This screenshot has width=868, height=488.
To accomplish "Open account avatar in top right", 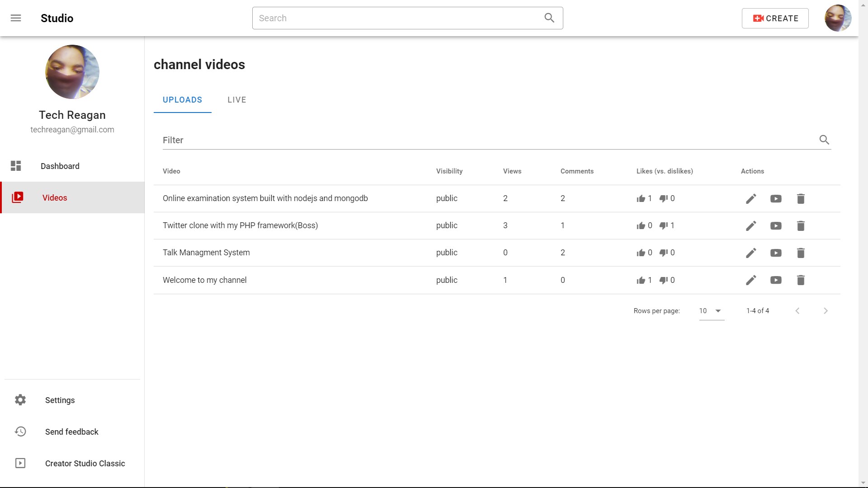I will 838,18.
